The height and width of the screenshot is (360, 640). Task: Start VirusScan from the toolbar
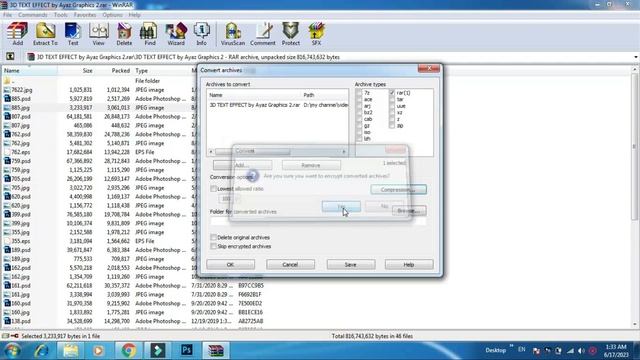point(233,34)
